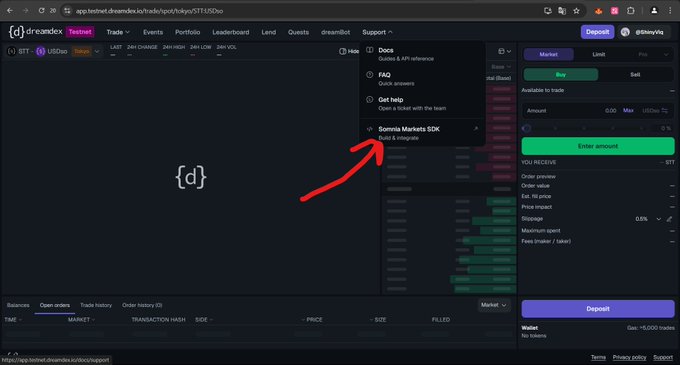
Task: Open the Support footer link
Action: pos(663,357)
